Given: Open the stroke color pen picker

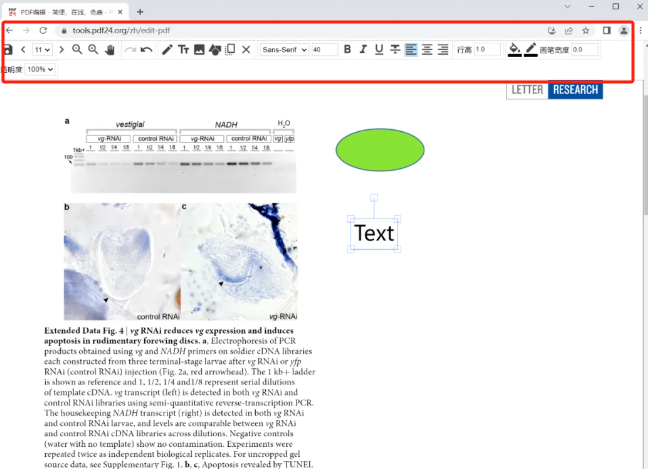Looking at the screenshot, I should tap(531, 50).
